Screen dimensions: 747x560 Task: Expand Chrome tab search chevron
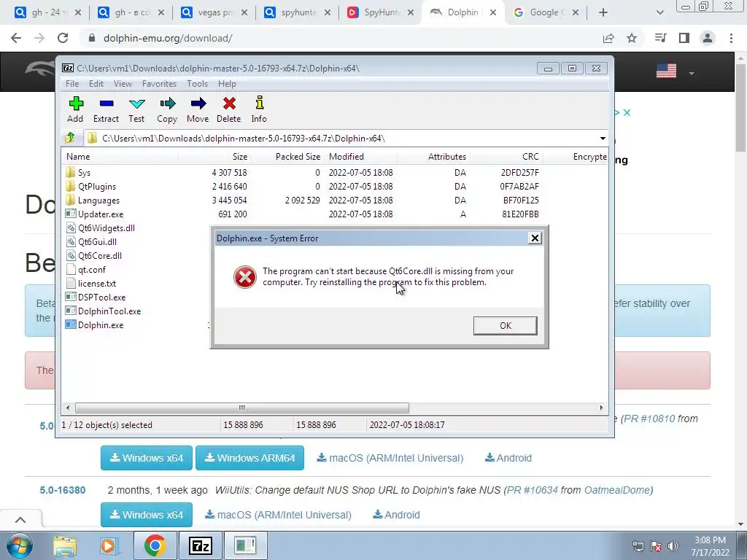pyautogui.click(x=659, y=13)
